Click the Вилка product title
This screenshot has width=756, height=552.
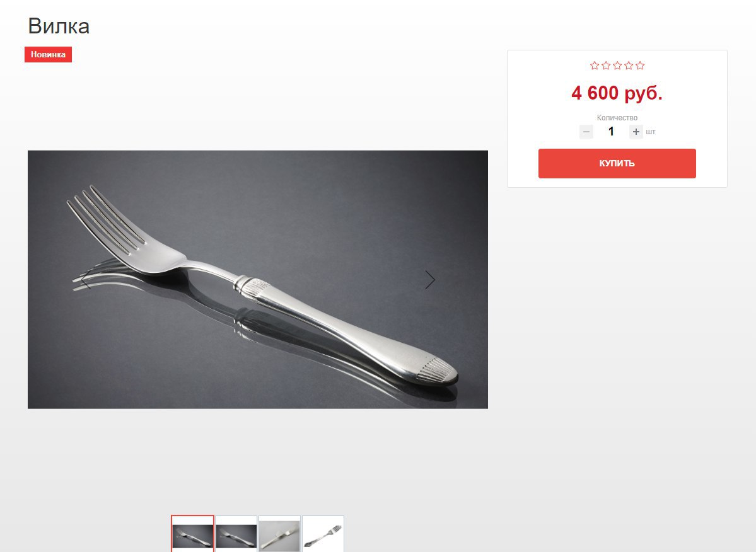tap(59, 26)
